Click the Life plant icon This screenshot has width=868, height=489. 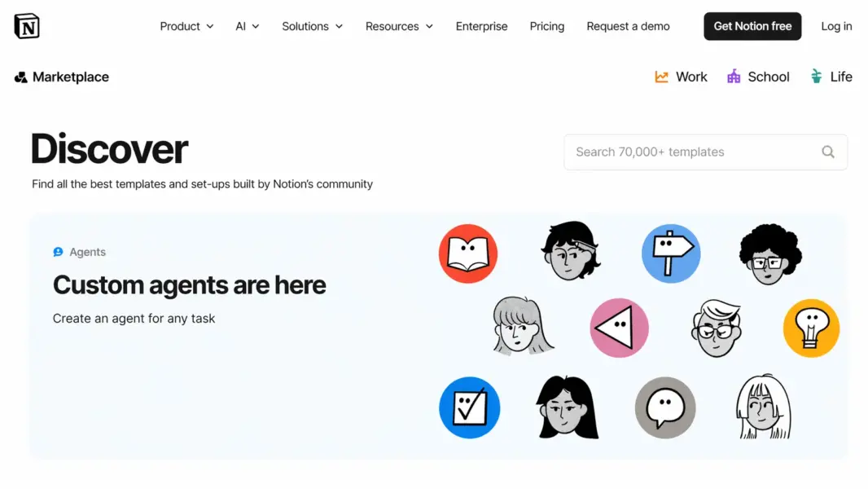point(816,77)
